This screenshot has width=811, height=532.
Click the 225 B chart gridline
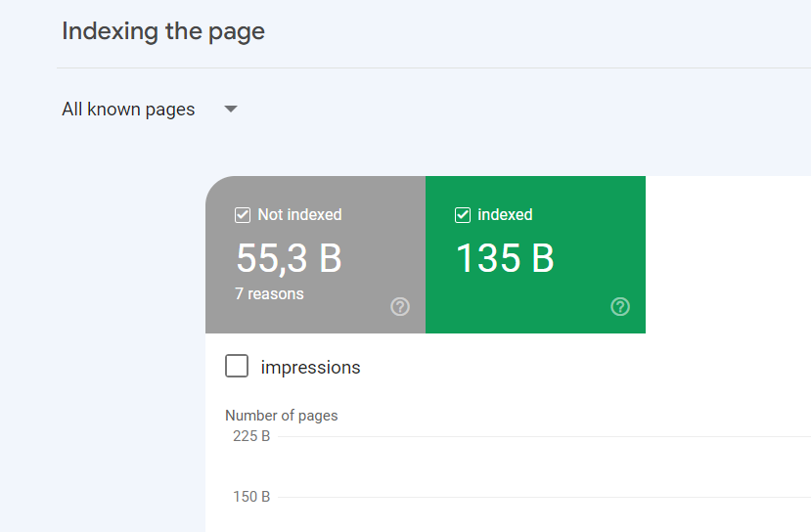pos(538,436)
